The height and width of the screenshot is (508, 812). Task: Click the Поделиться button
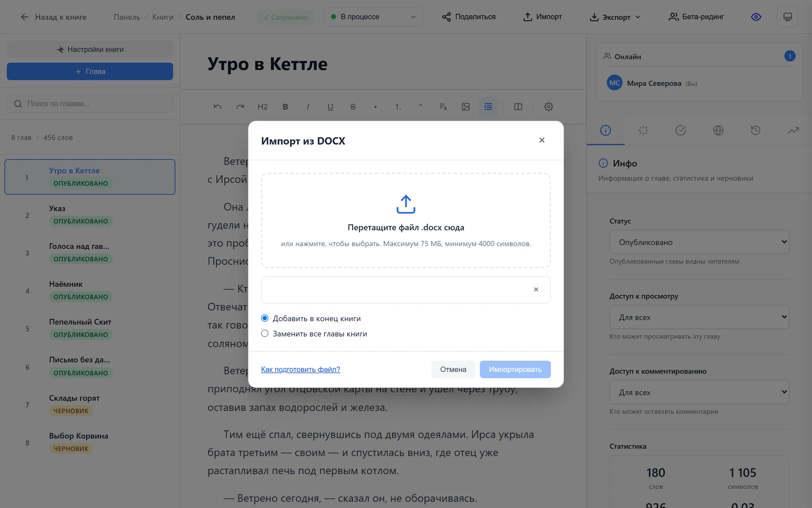coord(469,17)
